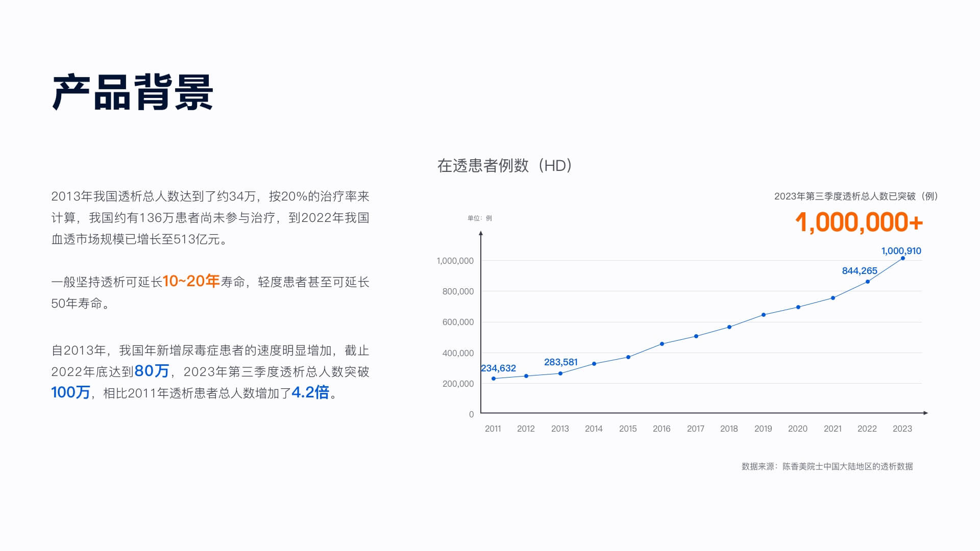The height and width of the screenshot is (551, 980).
Task: Click x-axis year 2016
Action: [x=661, y=429]
